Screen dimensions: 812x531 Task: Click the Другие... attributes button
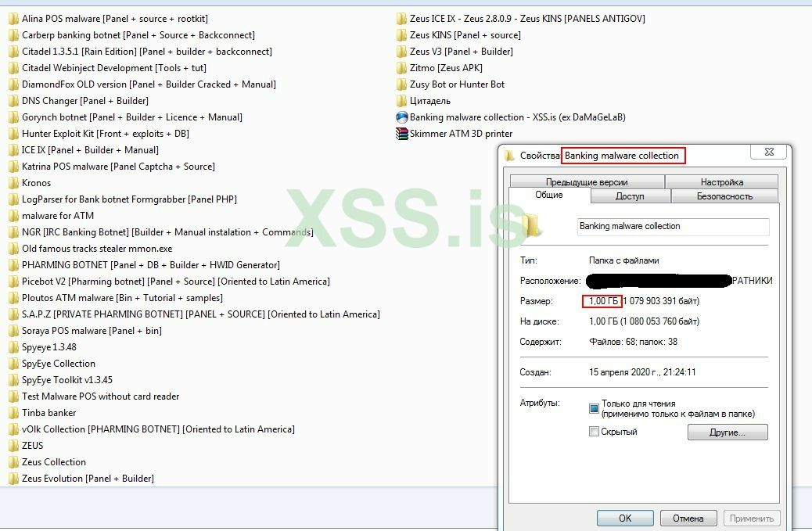728,432
